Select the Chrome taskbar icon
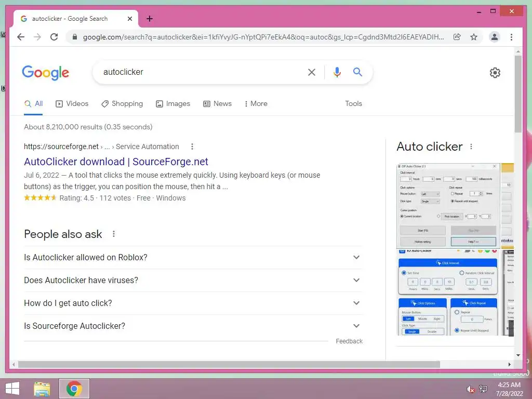The width and height of the screenshot is (532, 399). click(x=74, y=389)
